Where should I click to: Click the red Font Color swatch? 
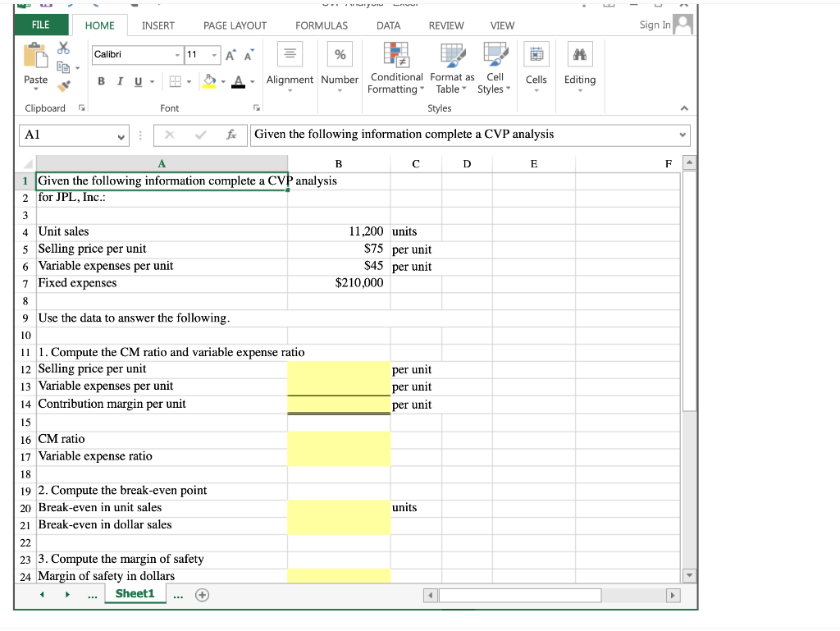[238, 82]
